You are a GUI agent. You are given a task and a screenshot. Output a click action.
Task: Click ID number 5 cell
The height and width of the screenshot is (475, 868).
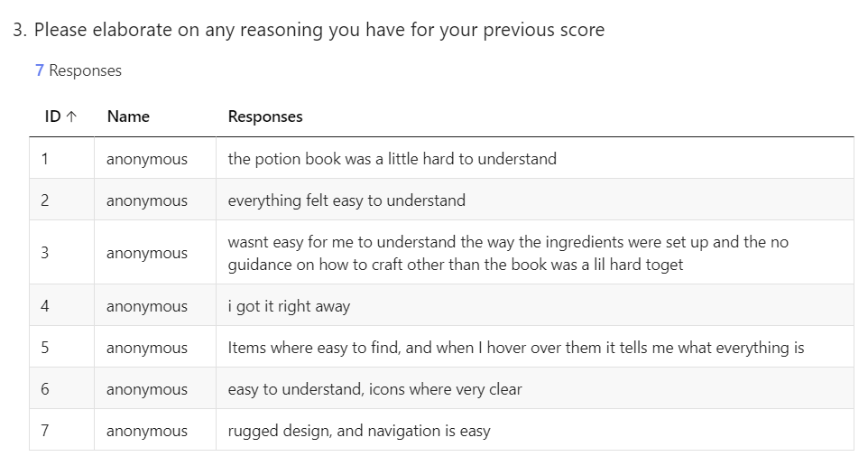[x=44, y=348]
